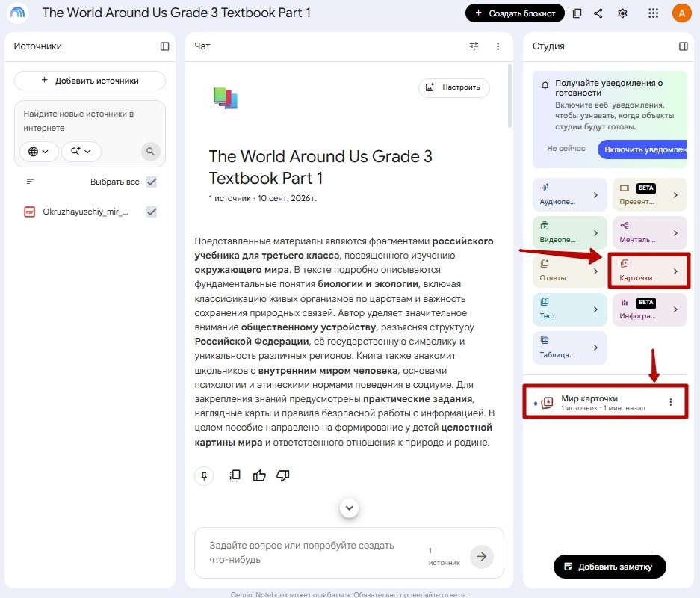Open the NotebookLM home logo
This screenshot has width=700, height=598.
coord(17,13)
